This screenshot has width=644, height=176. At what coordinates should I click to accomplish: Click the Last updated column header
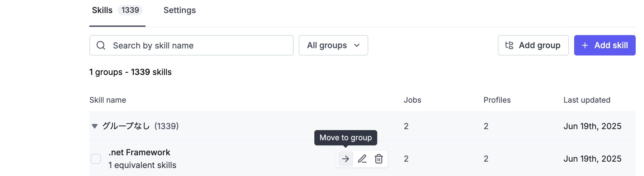point(587,100)
